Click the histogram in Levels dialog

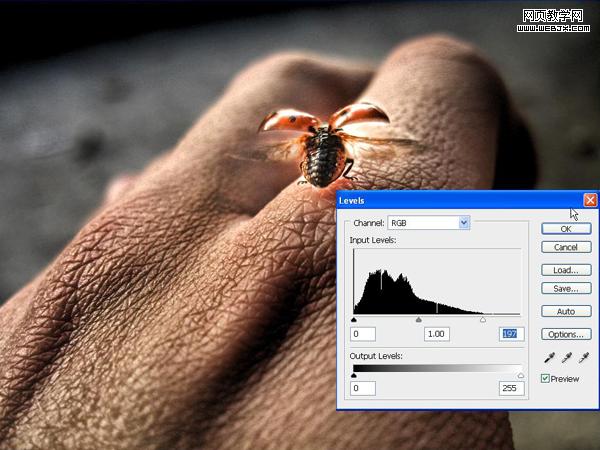[437, 282]
